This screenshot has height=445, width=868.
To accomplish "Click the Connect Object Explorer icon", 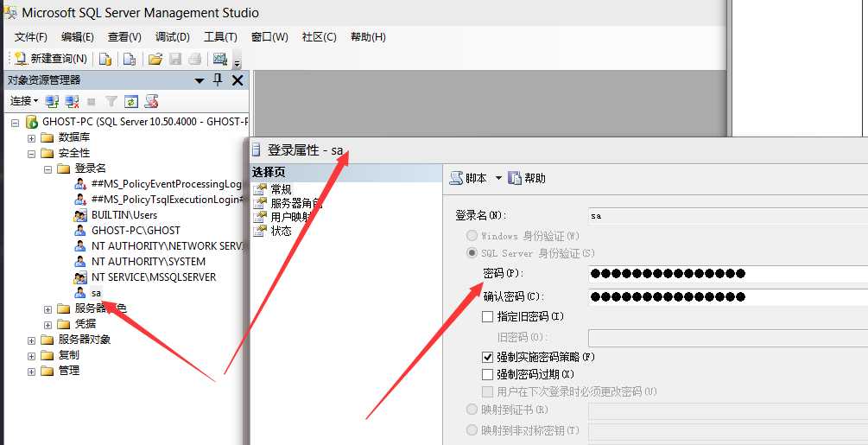I will click(x=52, y=101).
